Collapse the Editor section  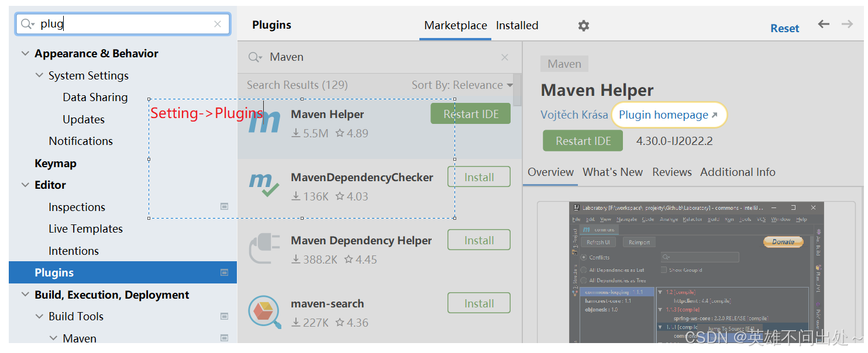[25, 185]
